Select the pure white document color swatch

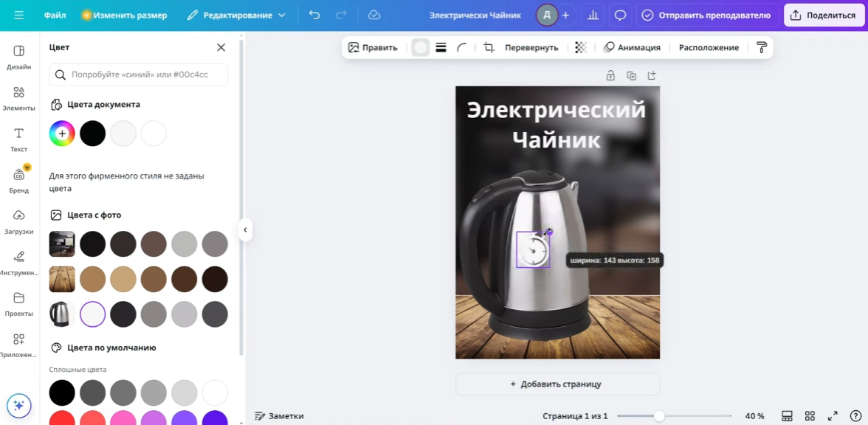click(154, 134)
